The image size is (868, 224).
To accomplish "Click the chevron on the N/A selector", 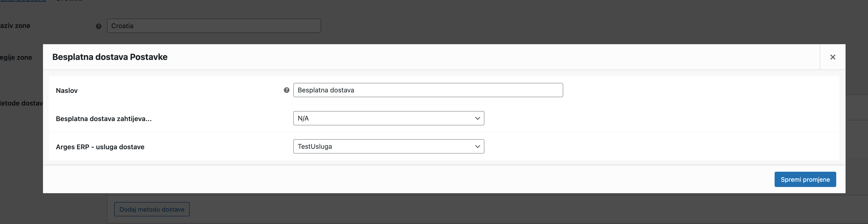I will [477, 118].
